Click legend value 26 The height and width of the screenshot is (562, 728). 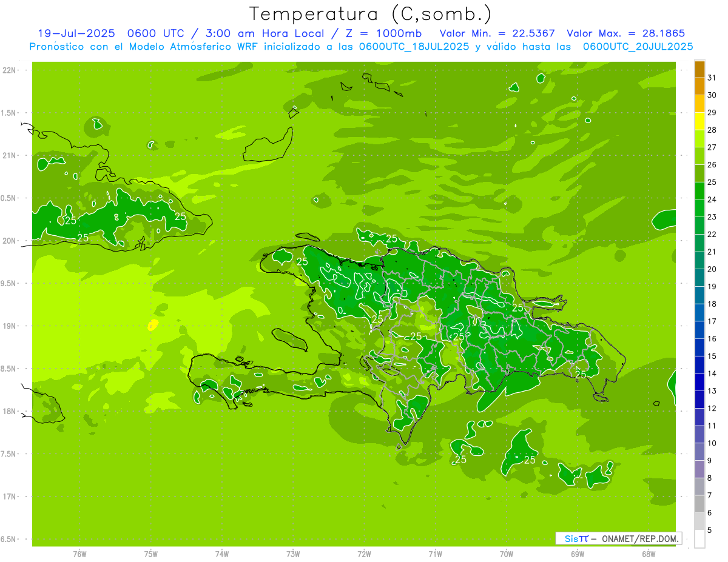click(712, 164)
